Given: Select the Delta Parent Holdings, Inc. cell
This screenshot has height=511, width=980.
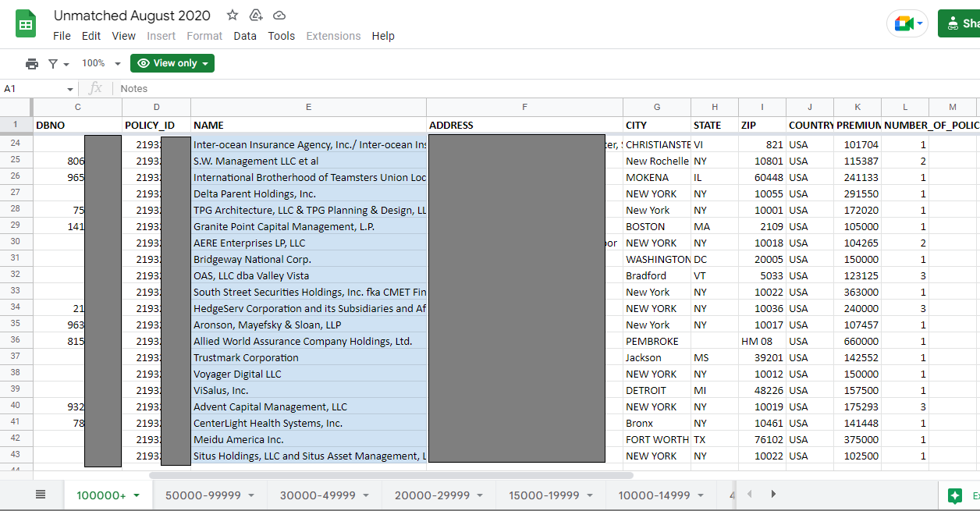Looking at the screenshot, I should tap(308, 193).
